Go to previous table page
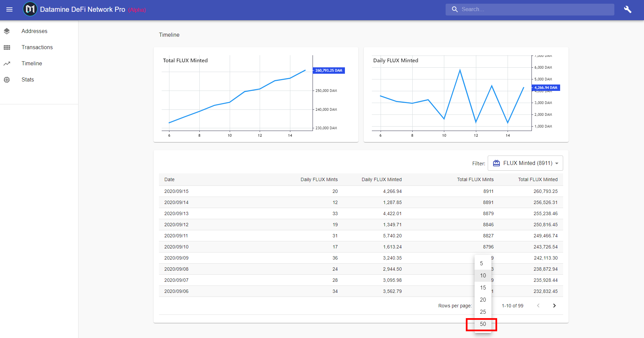644x338 pixels. pyautogui.click(x=538, y=306)
